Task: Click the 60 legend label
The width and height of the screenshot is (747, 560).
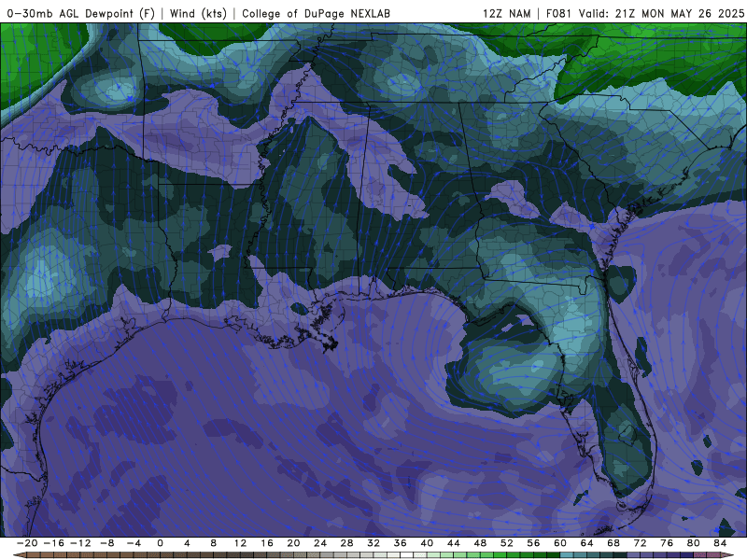Action: (x=560, y=543)
